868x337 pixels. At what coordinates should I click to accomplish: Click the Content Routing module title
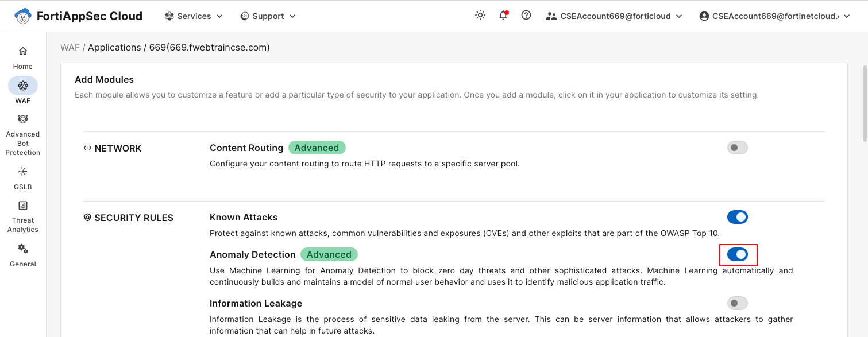click(246, 148)
